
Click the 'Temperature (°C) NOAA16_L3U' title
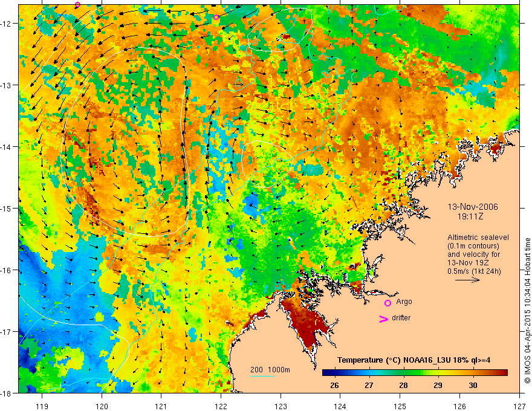pos(394,360)
